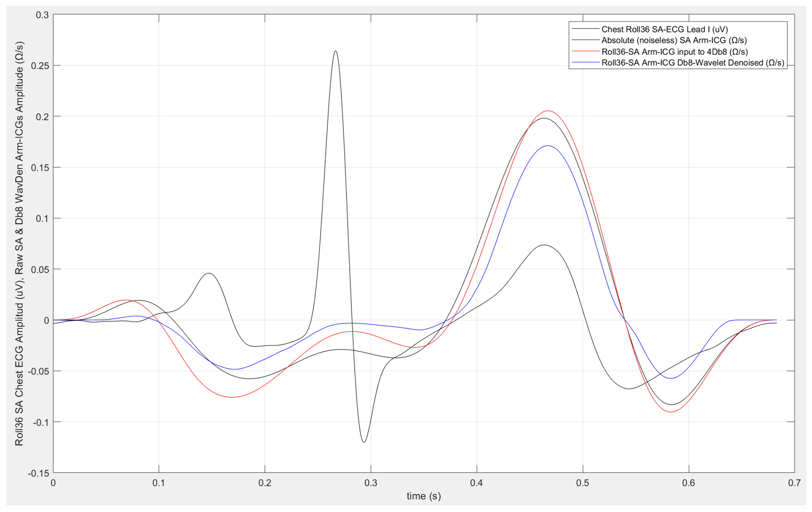Click the blue curve's highest peak
Viewport: 812px width, 512px height.
548,146
